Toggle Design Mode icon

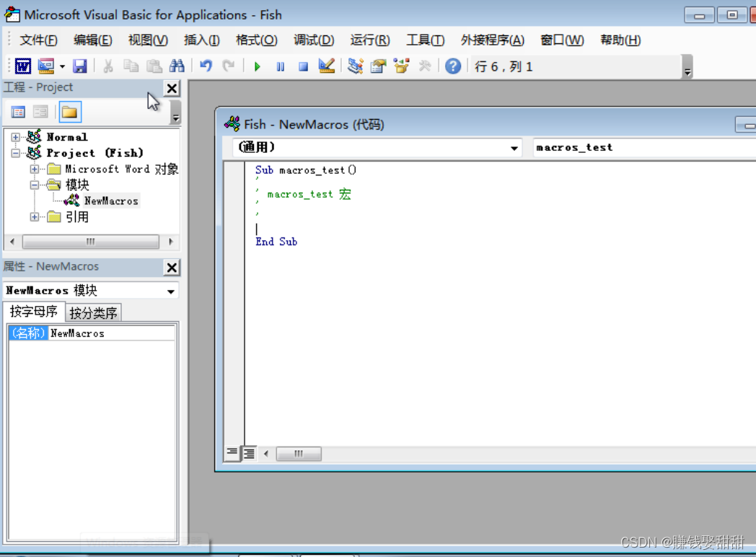tap(326, 66)
